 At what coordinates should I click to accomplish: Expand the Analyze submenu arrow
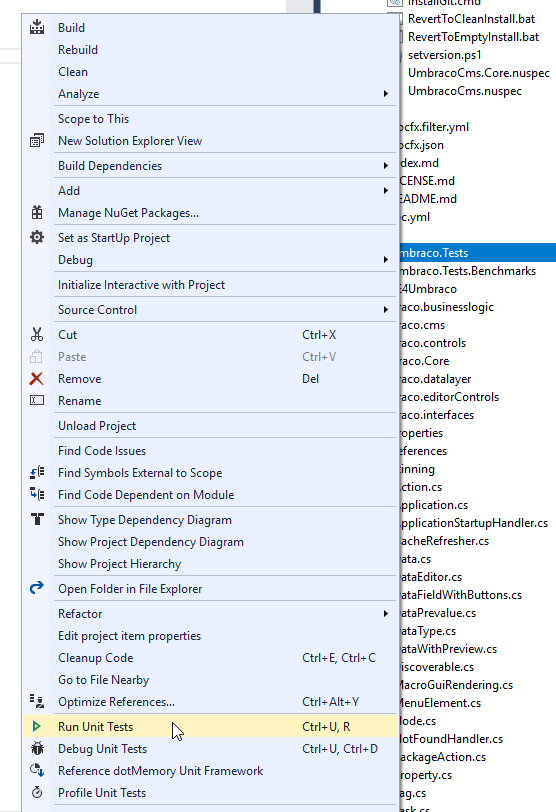[386, 94]
